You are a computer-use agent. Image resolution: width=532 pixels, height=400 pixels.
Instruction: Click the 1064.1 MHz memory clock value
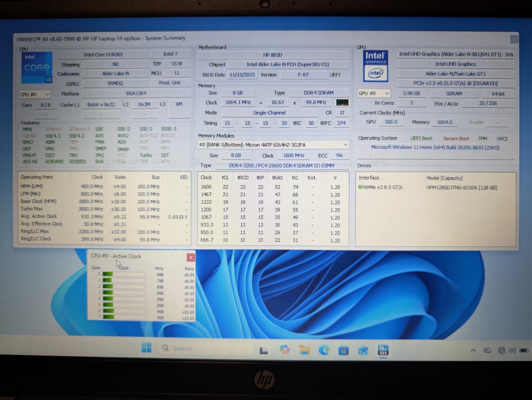(238, 103)
